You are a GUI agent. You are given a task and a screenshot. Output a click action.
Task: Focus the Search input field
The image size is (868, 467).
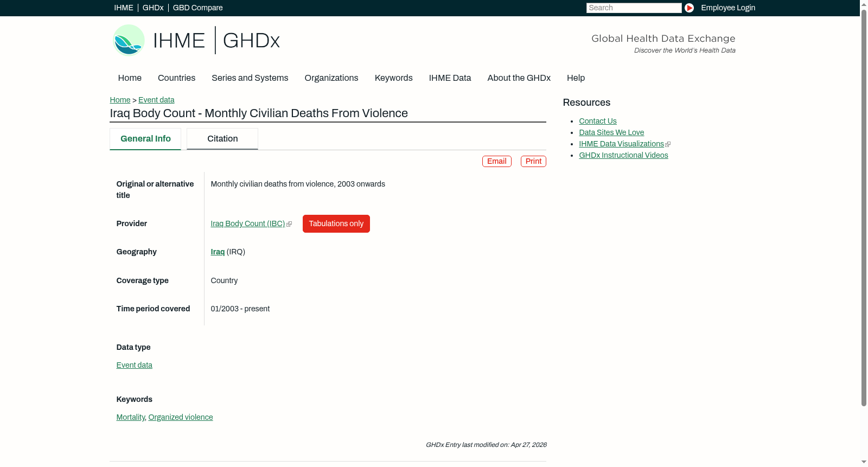click(634, 8)
